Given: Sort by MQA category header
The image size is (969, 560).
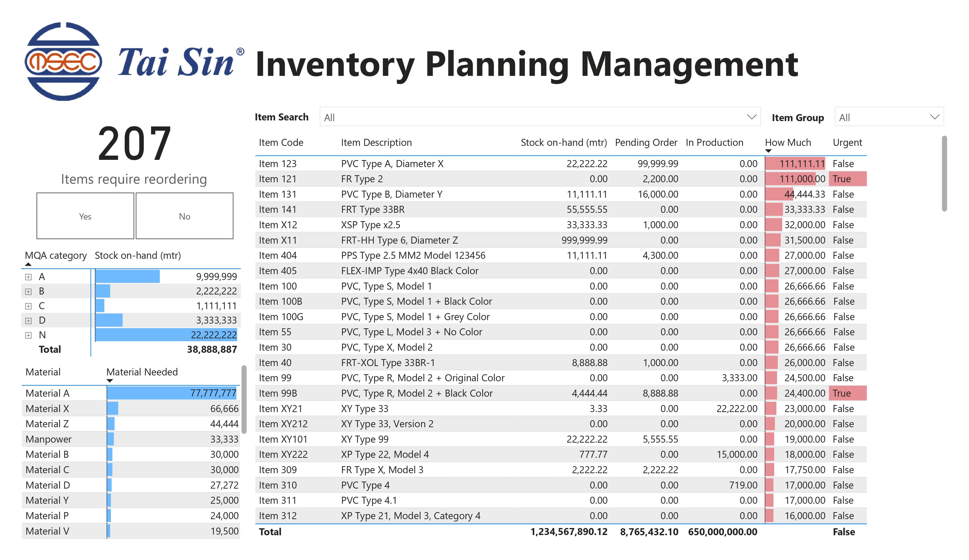Looking at the screenshot, I should point(56,255).
